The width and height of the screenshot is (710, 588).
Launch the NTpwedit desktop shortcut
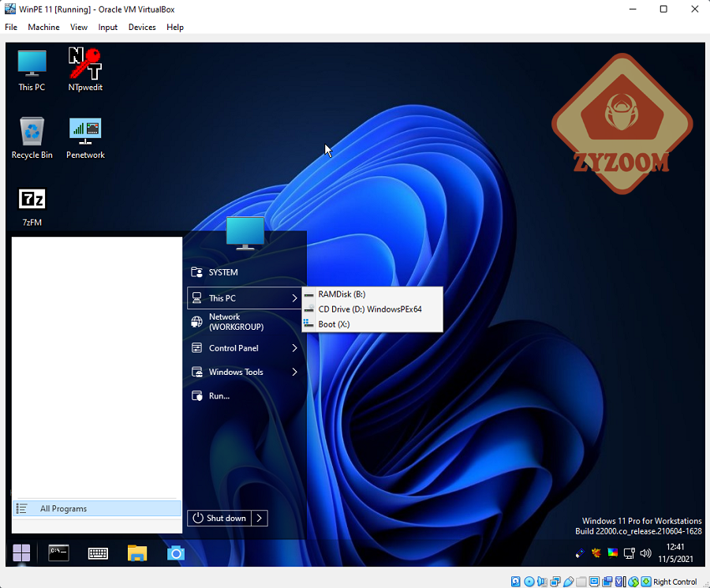point(85,69)
